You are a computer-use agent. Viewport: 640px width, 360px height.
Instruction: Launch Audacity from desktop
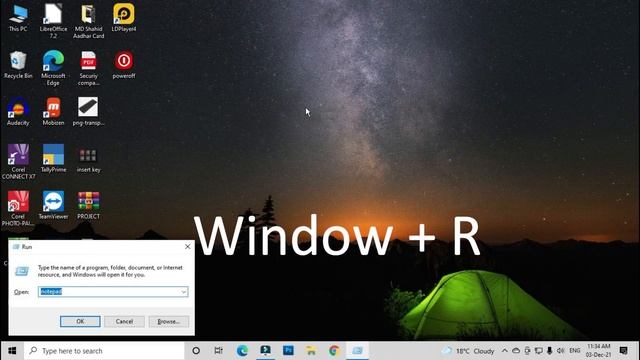pos(18,112)
